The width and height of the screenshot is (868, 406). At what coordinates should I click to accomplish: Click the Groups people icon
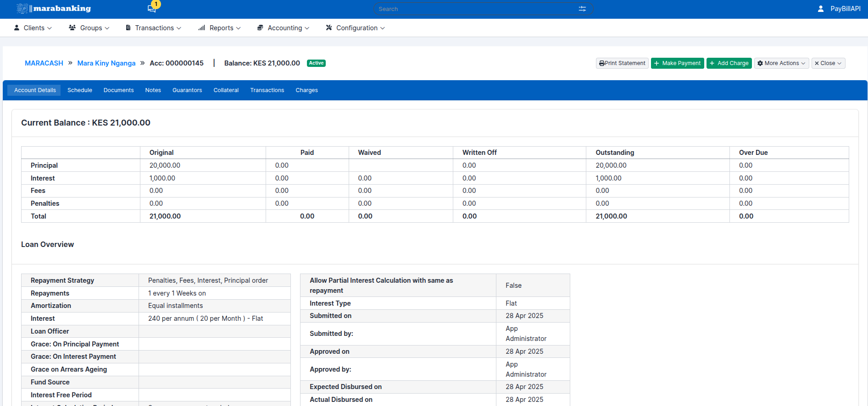[x=72, y=27]
